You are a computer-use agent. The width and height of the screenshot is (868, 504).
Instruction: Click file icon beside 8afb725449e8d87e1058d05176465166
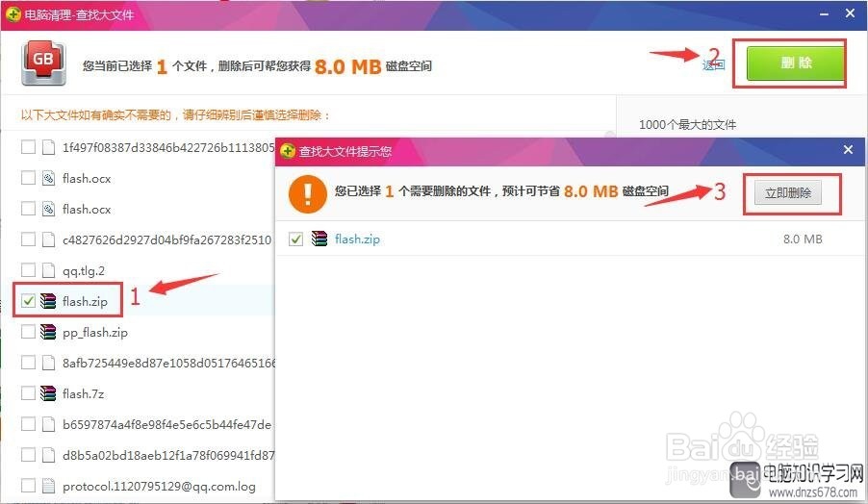coord(49,363)
